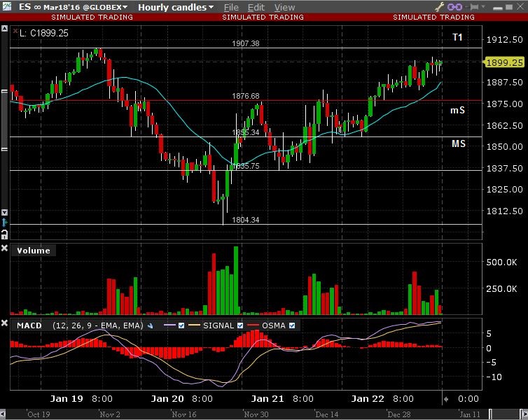Click the Volume panel label
The width and height of the screenshot is (528, 420).
34,251
